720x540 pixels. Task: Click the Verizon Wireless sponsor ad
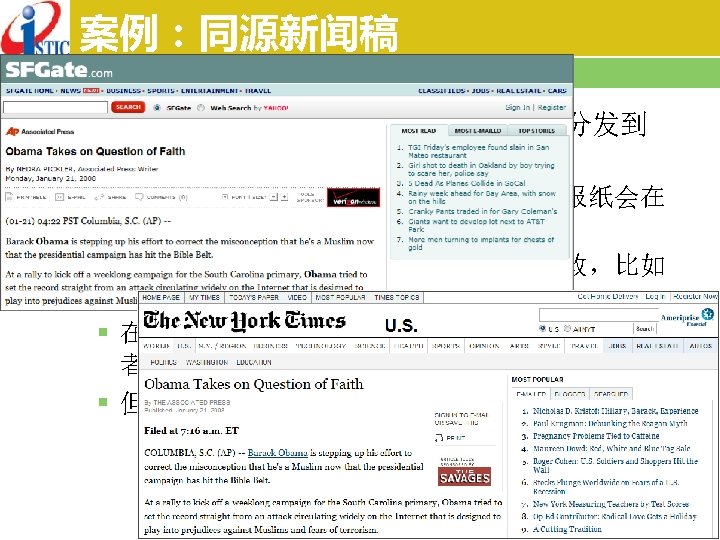pos(353,197)
